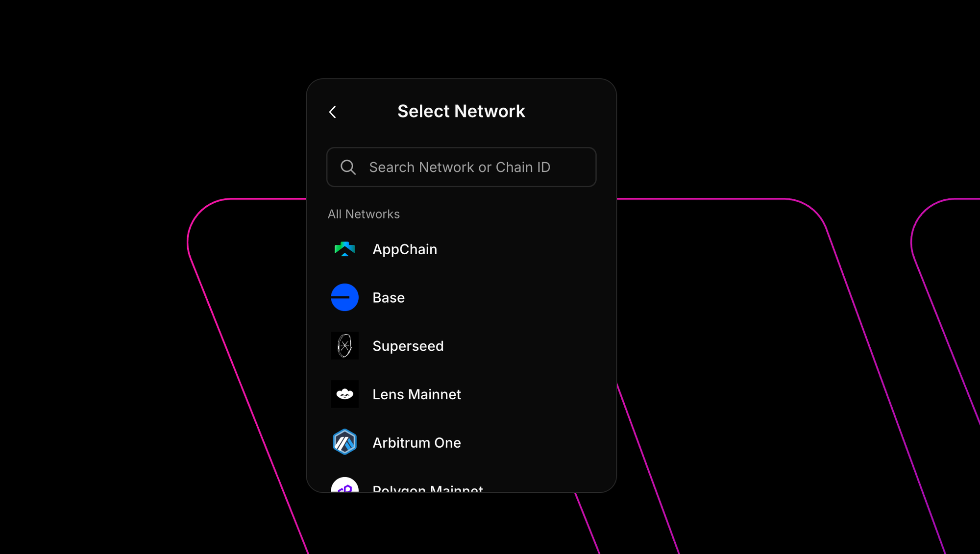
Task: Click the Arbitrum One hexagon icon
Action: point(344,442)
